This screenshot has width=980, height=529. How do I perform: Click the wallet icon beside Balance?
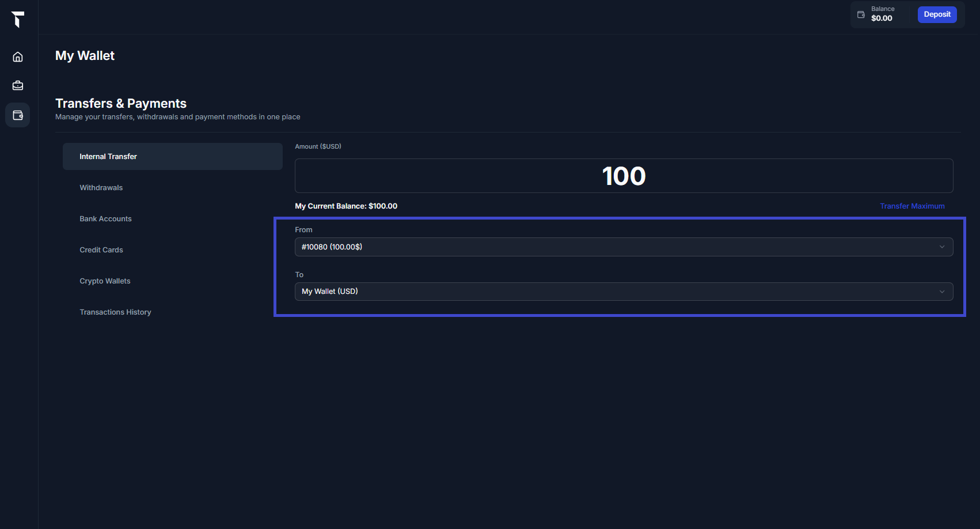click(861, 14)
